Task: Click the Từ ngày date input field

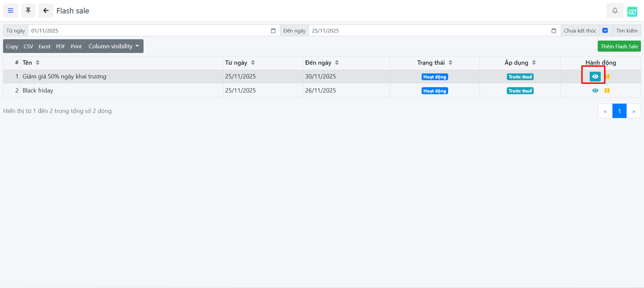Action: [148, 31]
